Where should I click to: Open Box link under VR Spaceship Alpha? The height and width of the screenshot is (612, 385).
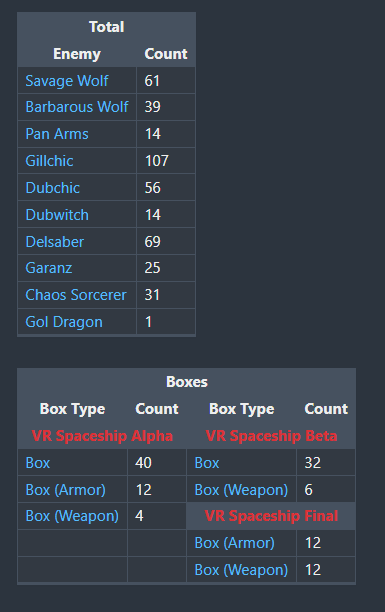pyautogui.click(x=38, y=463)
